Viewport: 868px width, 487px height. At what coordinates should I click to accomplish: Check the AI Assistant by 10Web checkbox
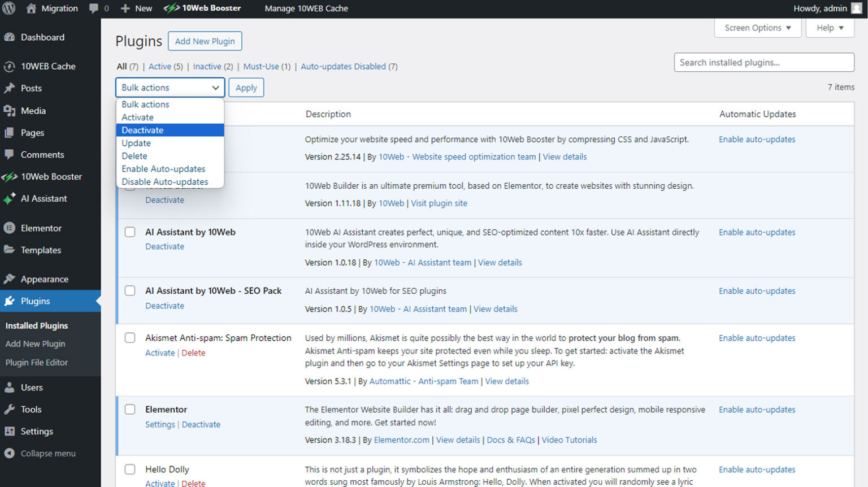click(x=130, y=232)
